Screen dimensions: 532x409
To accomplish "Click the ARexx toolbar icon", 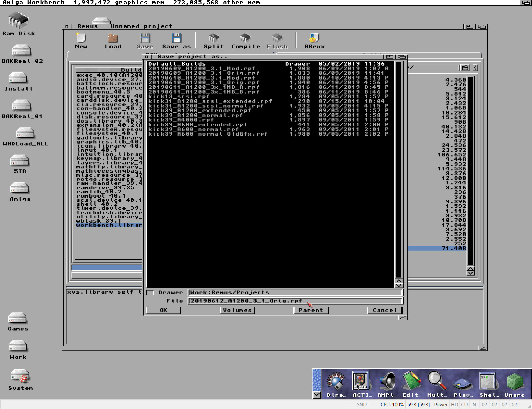I will pyautogui.click(x=315, y=41).
